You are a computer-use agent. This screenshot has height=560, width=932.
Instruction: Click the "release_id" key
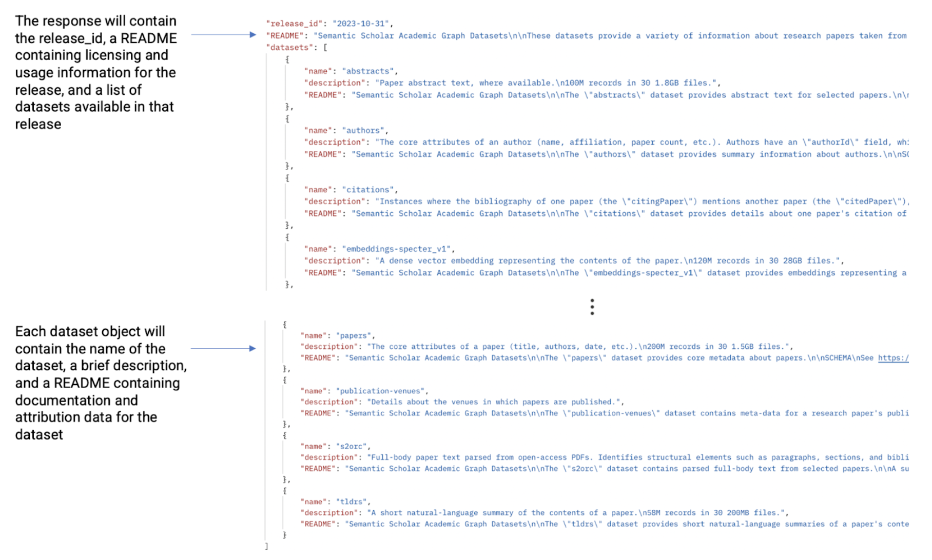click(294, 24)
